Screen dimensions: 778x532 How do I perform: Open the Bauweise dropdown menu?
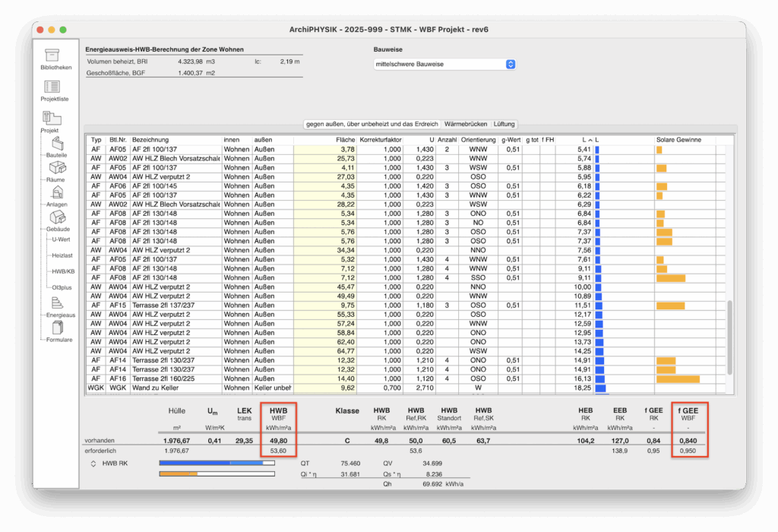[x=444, y=65]
